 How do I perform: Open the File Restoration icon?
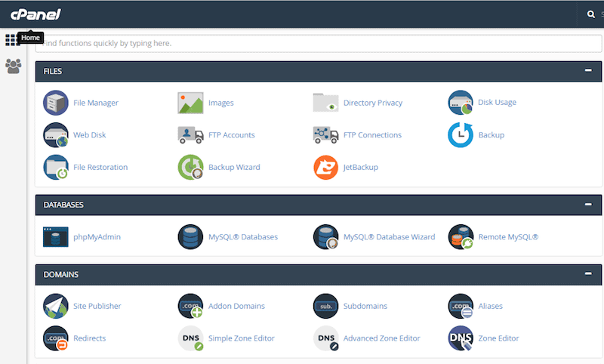(x=56, y=167)
